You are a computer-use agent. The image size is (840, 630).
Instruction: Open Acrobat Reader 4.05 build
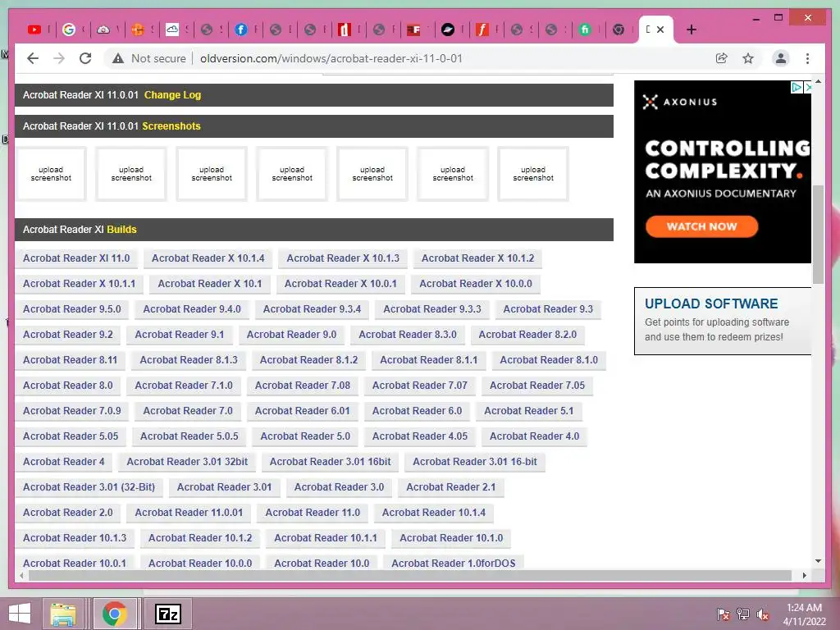(x=420, y=436)
